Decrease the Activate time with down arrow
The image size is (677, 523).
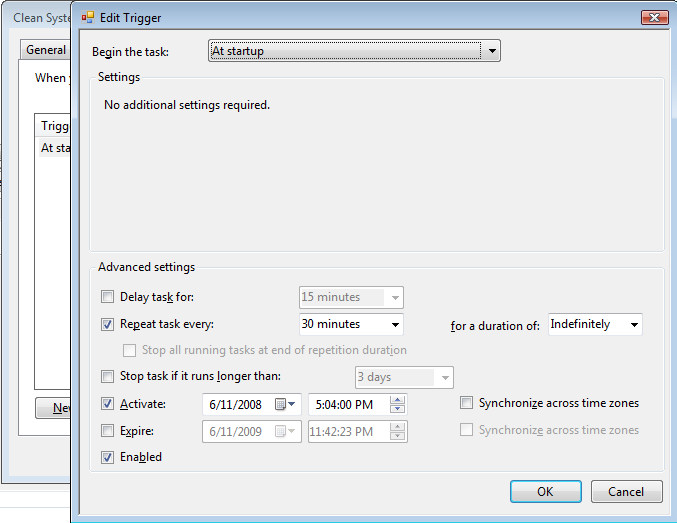tap(397, 409)
